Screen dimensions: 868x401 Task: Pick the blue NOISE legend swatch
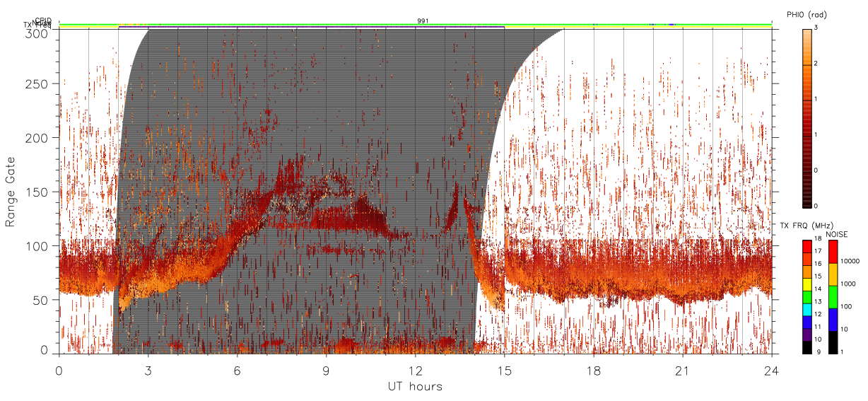pos(833,320)
